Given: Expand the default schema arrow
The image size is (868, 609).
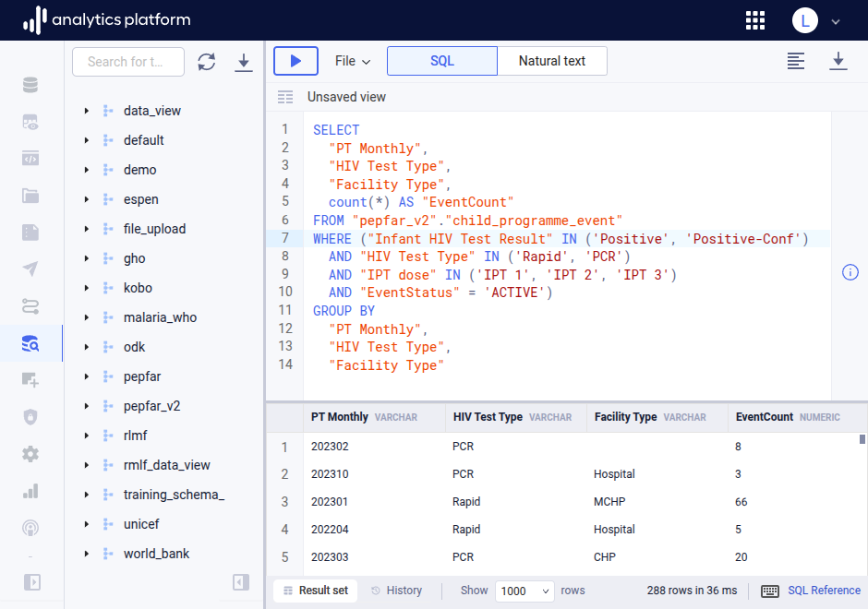Looking at the screenshot, I should tap(87, 140).
